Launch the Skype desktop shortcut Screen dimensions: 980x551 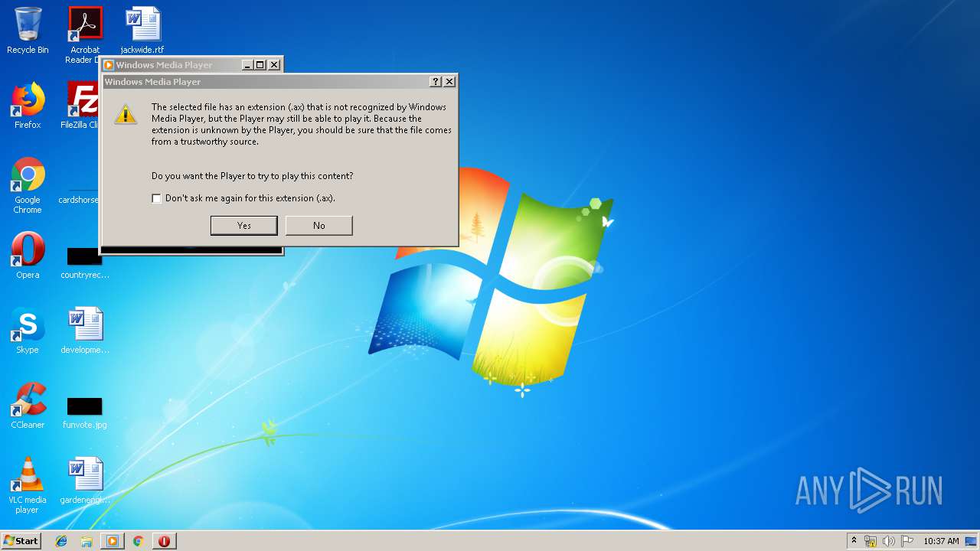(28, 331)
